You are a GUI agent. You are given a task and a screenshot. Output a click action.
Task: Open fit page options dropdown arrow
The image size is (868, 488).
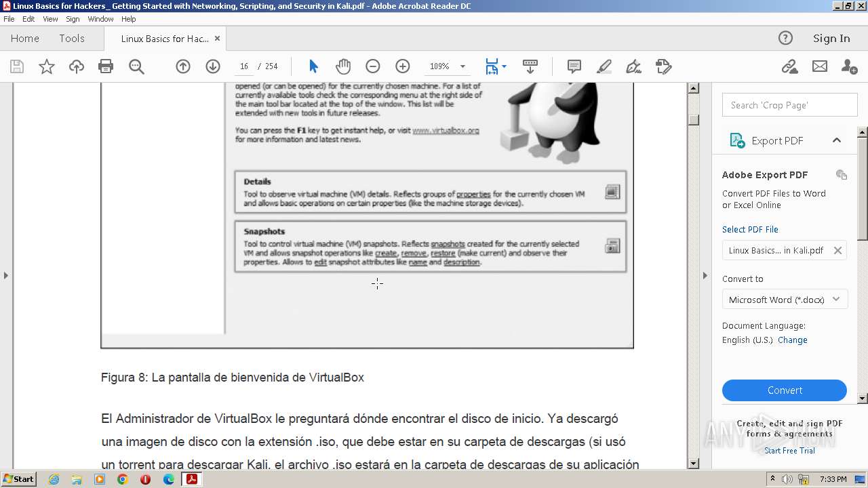504,66
